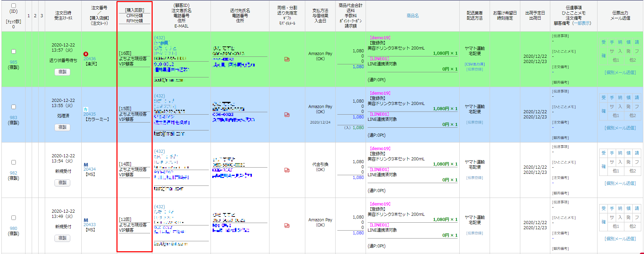Click the MS shop icon above 20433
Screen dimensions: 644x254
pyautogui.click(x=86, y=220)
